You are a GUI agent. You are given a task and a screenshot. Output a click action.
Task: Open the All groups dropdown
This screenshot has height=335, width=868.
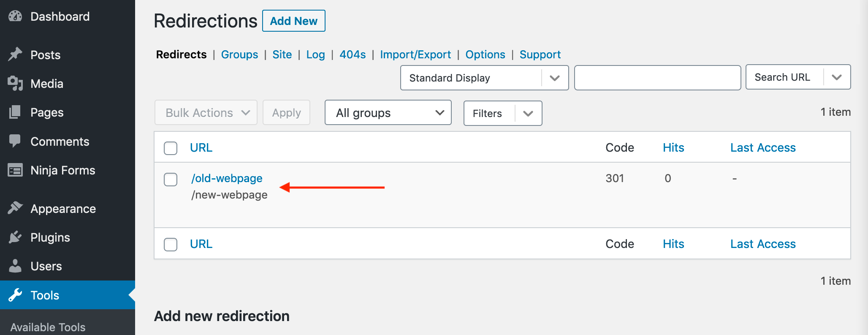click(x=388, y=113)
